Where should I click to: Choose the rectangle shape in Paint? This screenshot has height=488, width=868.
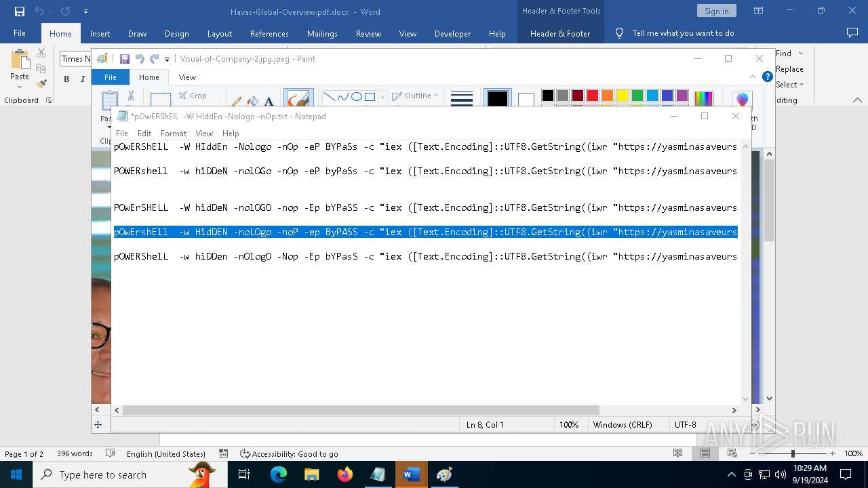(x=370, y=97)
